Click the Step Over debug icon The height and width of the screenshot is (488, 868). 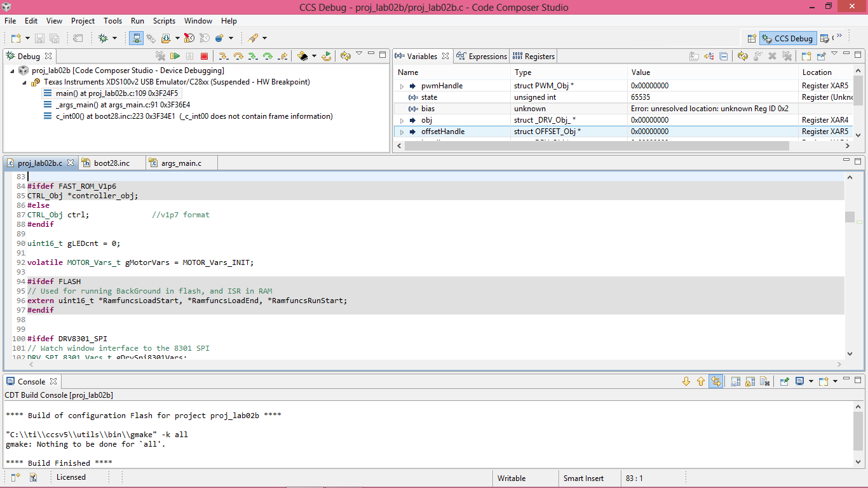[x=238, y=56]
